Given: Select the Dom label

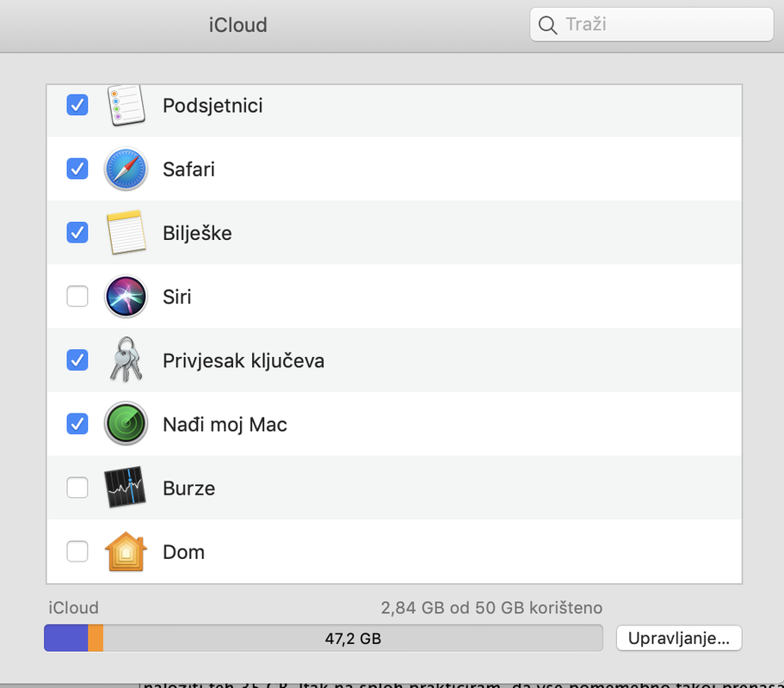Looking at the screenshot, I should [183, 552].
